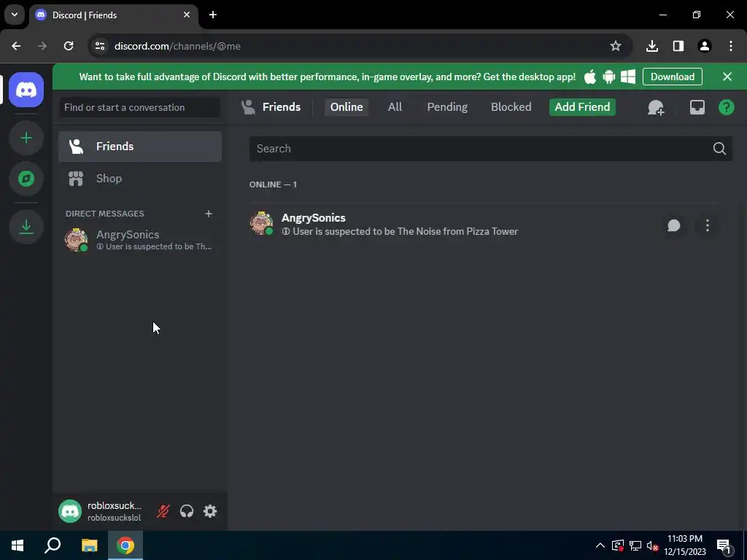Image resolution: width=747 pixels, height=560 pixels.
Task: Click the Add Friend button
Action: tap(582, 106)
